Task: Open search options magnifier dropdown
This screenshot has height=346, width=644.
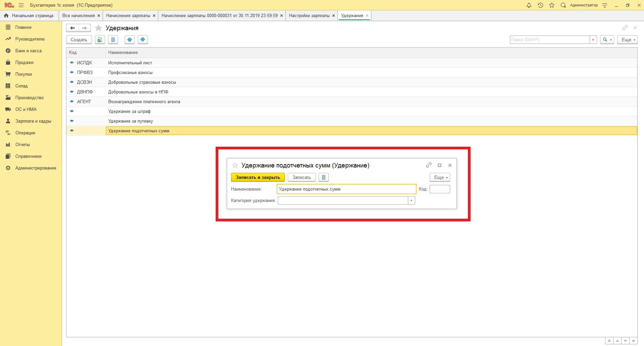Action: click(x=607, y=40)
